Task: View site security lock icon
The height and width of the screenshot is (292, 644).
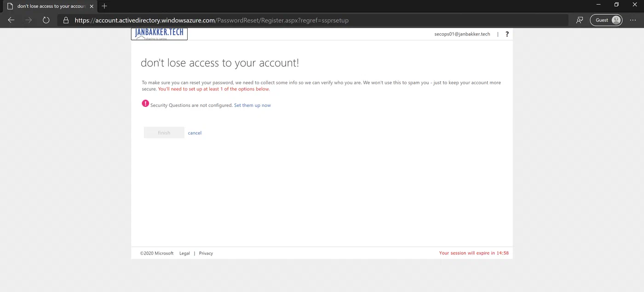Action: tap(66, 20)
